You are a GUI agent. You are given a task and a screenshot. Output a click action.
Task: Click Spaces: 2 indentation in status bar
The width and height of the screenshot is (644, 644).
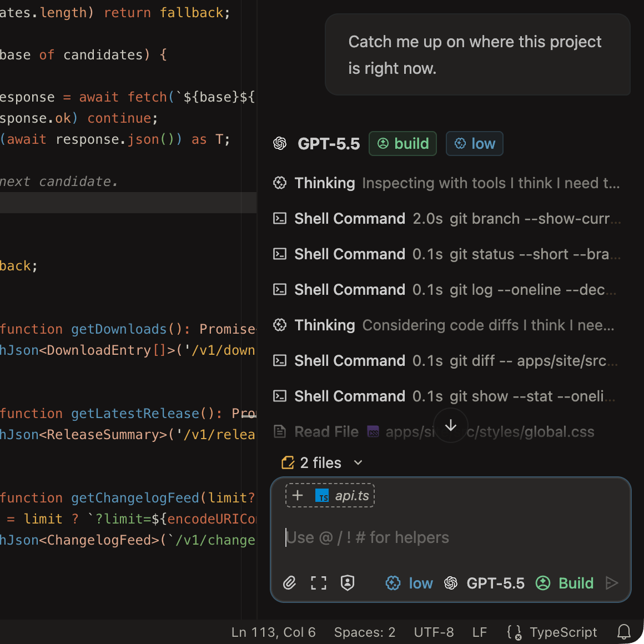[x=365, y=632]
